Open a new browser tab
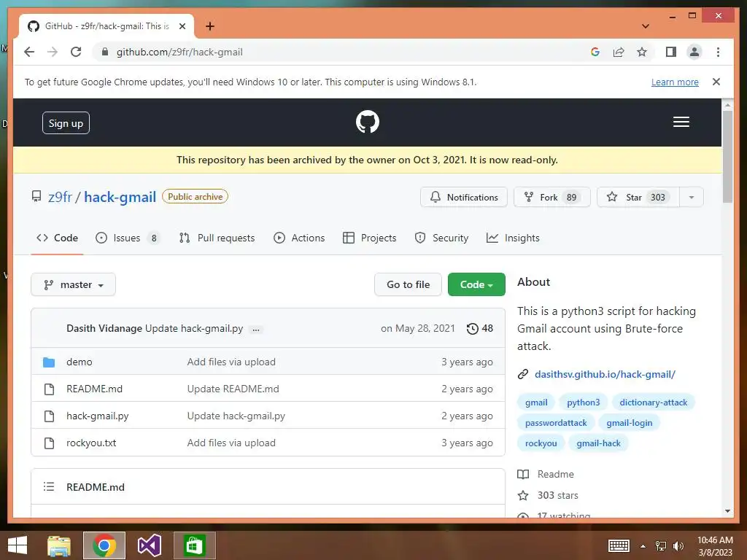Image resolution: width=747 pixels, height=560 pixels. tap(209, 26)
